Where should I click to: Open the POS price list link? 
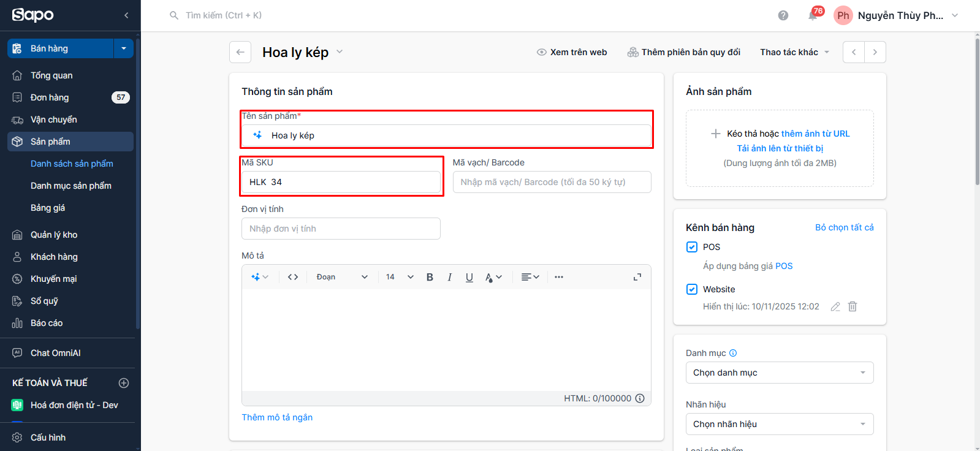[784, 266]
